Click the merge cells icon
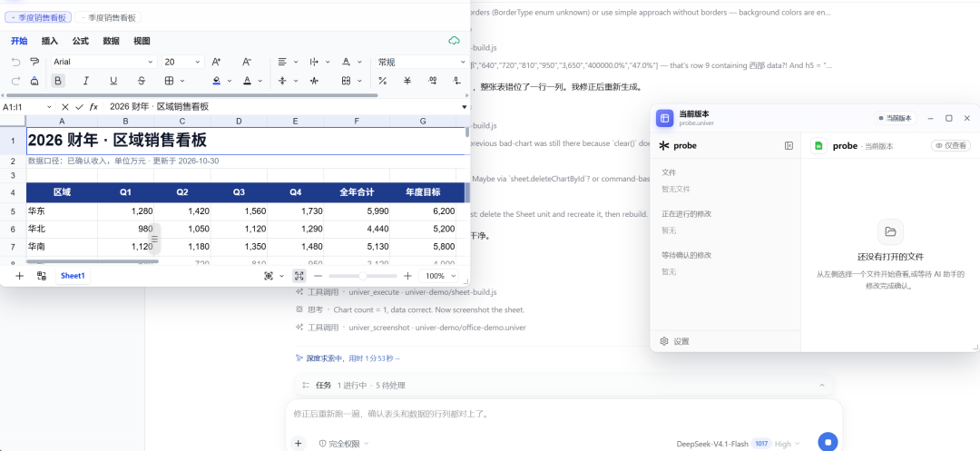The width and height of the screenshot is (980, 451). click(x=346, y=81)
